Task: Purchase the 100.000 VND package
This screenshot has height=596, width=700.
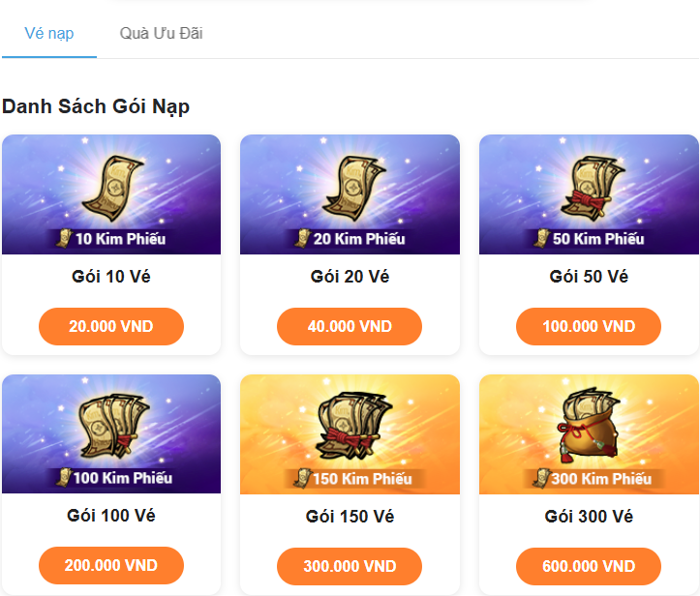Action: point(589,326)
